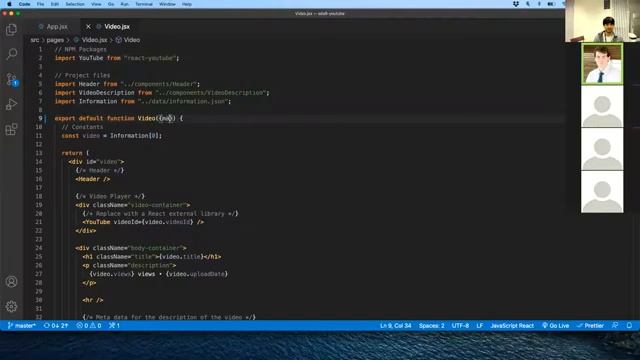Click Ln 9, Col 34 cursor position
This screenshot has height=360, width=640.
(x=396, y=326)
